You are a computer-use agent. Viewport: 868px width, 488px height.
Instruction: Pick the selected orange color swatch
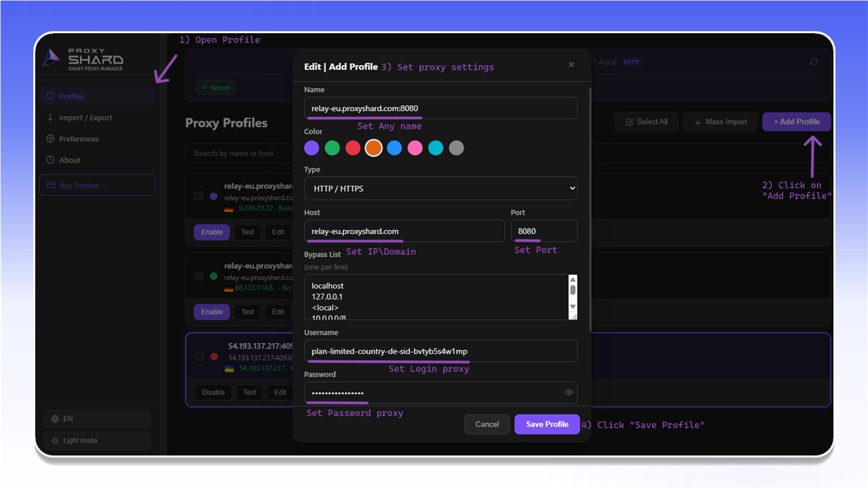[374, 148]
